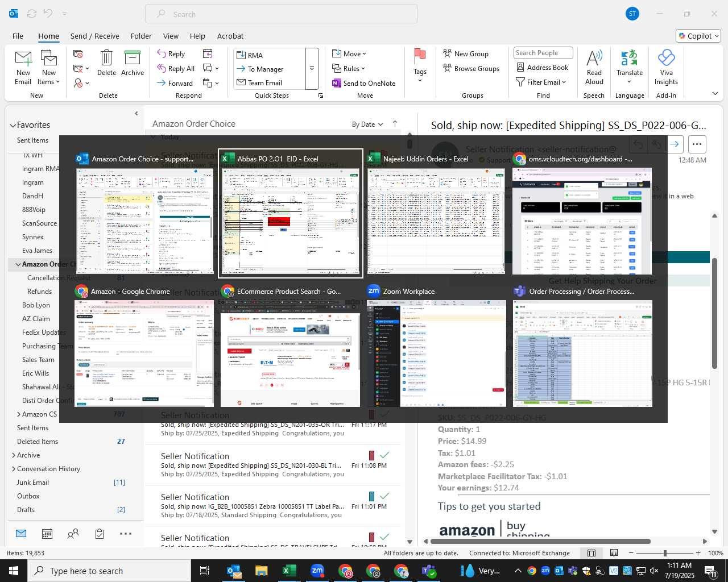Collapse the Favorites section
Image resolution: width=728 pixels, height=582 pixels.
(13, 125)
